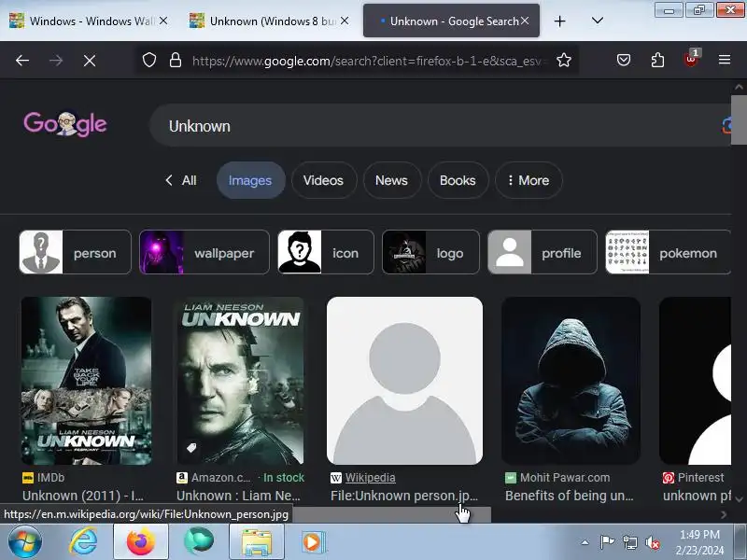Show hidden system tray icons
Image resolution: width=747 pixels, height=560 pixels.
click(585, 542)
